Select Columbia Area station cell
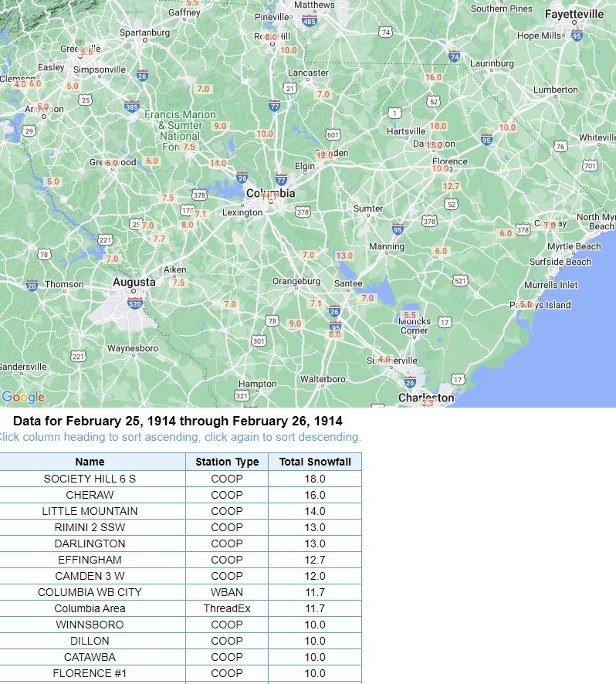The height and width of the screenshot is (684, 616). pyautogui.click(x=90, y=608)
